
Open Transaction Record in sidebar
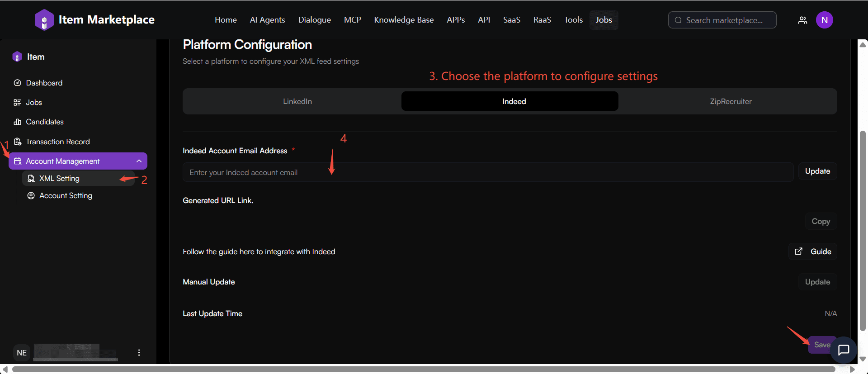point(57,142)
